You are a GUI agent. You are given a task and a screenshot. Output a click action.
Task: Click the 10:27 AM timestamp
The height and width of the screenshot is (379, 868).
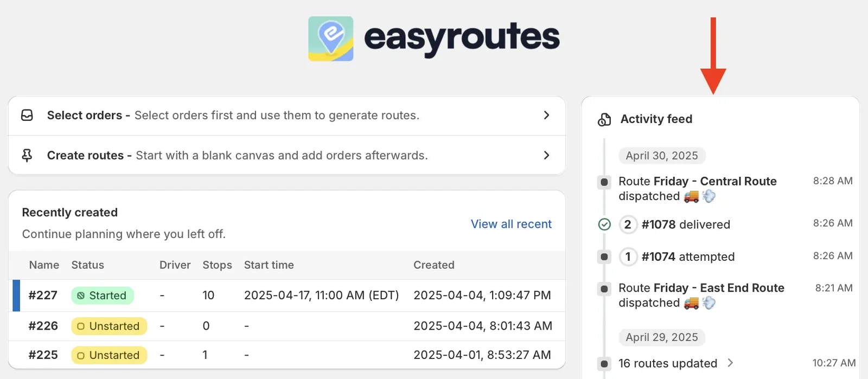[x=834, y=363]
